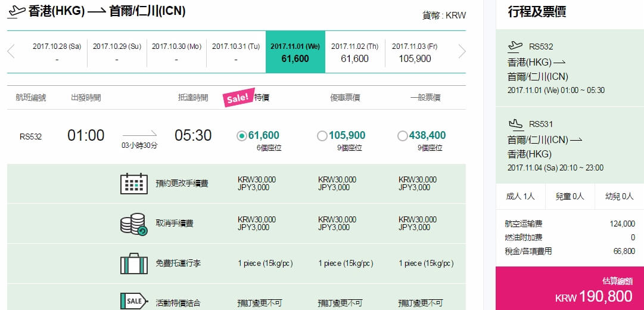Choose the 438,400 regular fare radio button
This screenshot has width=644, height=310.
point(403,136)
